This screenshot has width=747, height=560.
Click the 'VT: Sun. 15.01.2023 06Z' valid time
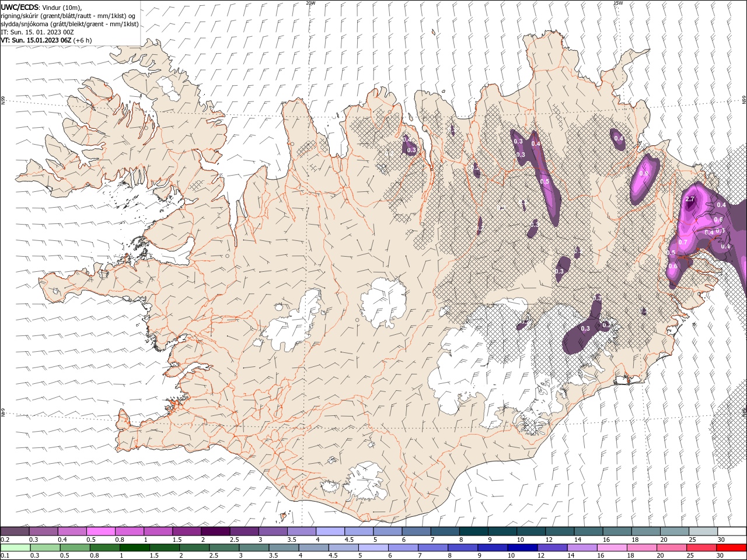point(36,40)
